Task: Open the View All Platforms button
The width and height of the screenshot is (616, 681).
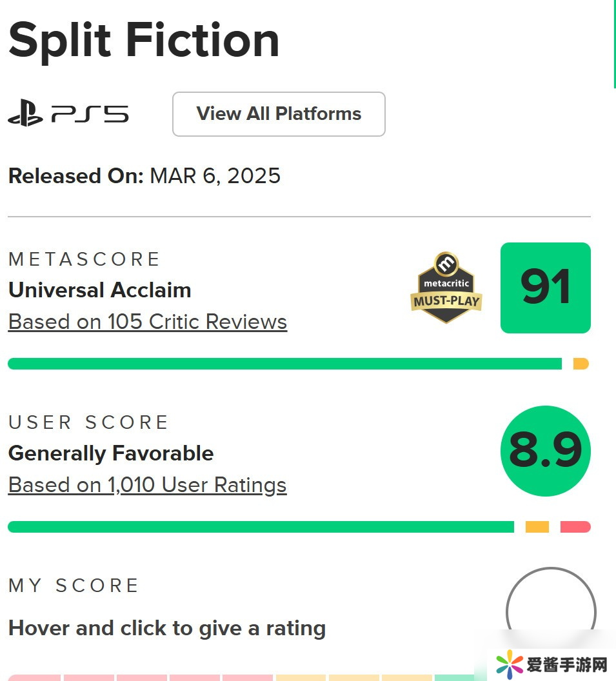Action: (279, 114)
